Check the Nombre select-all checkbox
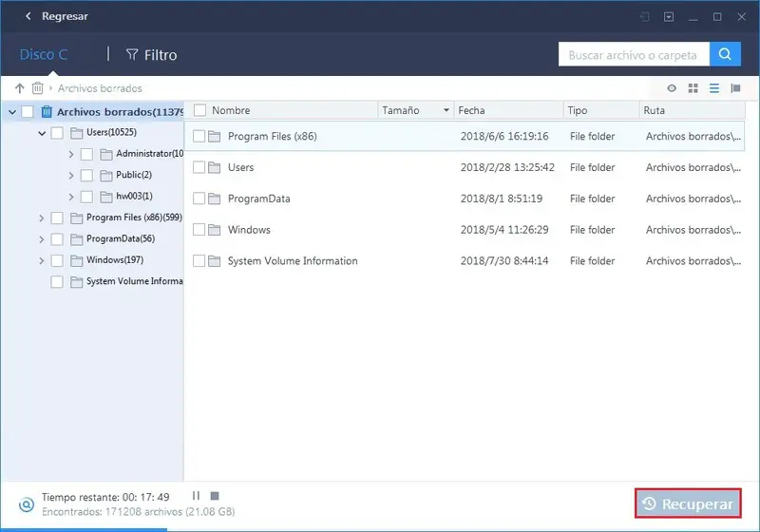 pyautogui.click(x=199, y=110)
